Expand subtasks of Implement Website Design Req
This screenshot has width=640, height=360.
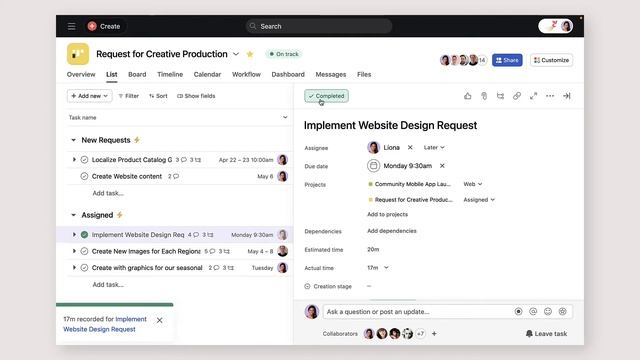[74, 235]
